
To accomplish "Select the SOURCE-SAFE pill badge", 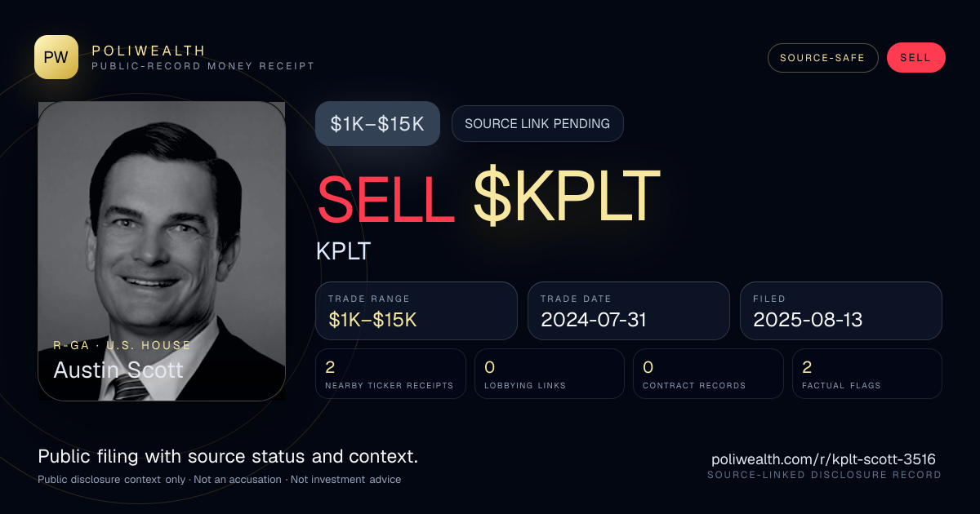I will (x=823, y=58).
